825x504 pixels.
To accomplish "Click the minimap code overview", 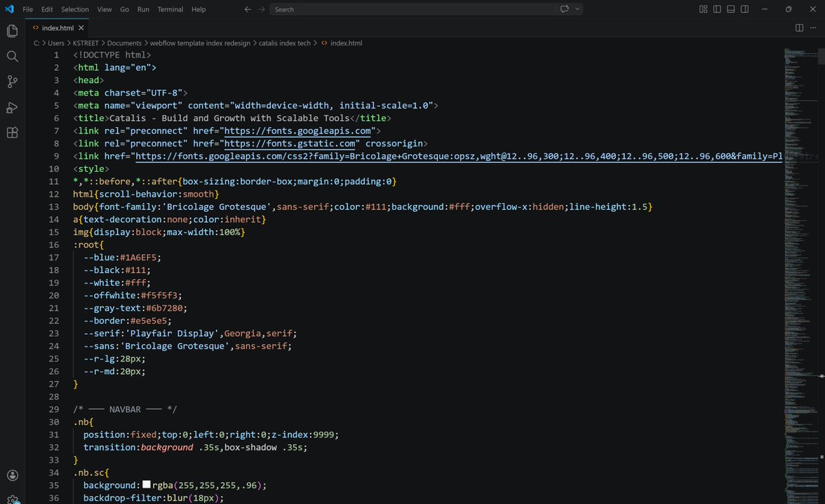I will (x=801, y=275).
